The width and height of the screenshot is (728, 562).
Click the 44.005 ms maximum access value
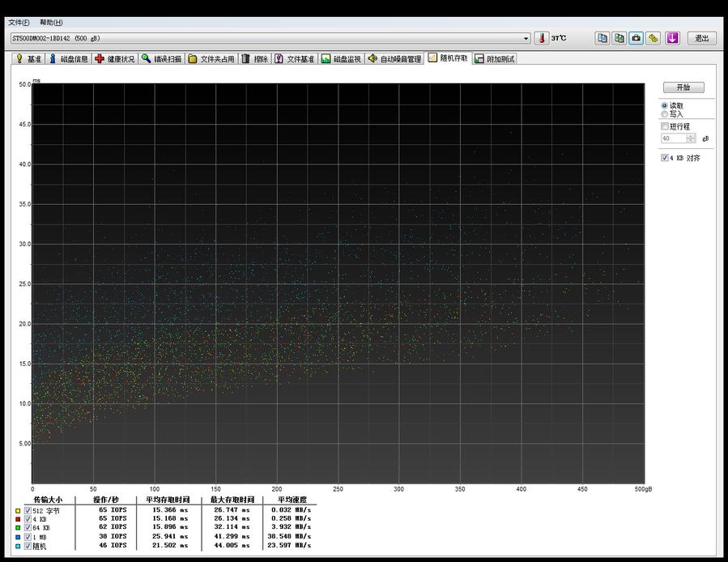232,545
